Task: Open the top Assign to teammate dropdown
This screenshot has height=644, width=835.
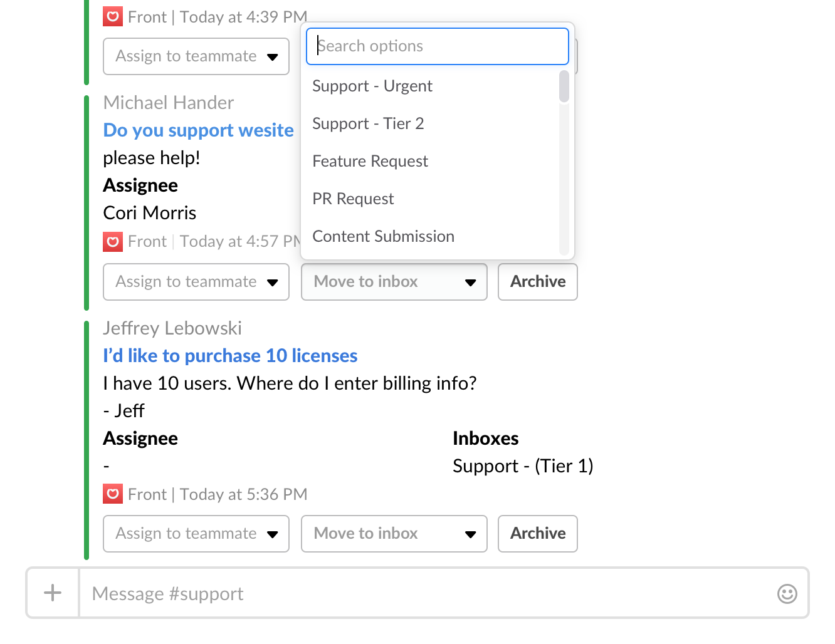Action: (196, 56)
